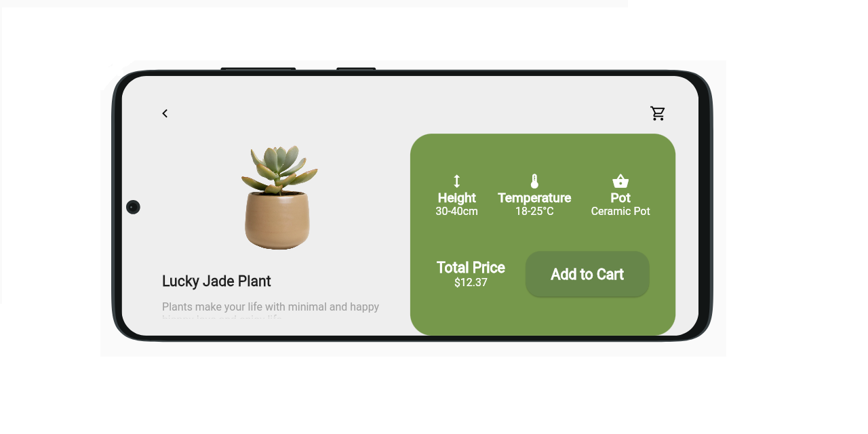Click the green details card
This screenshot has height=434, width=868.
coord(542,234)
